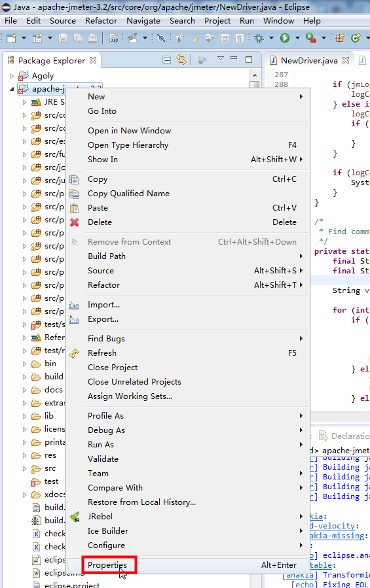Click Package Explorer scrollbar up arrow

255,75
